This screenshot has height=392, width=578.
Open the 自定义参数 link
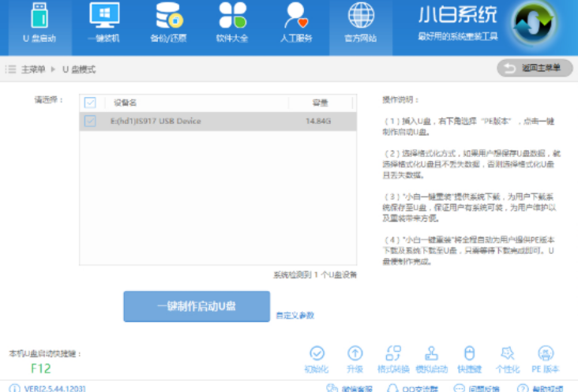(295, 315)
